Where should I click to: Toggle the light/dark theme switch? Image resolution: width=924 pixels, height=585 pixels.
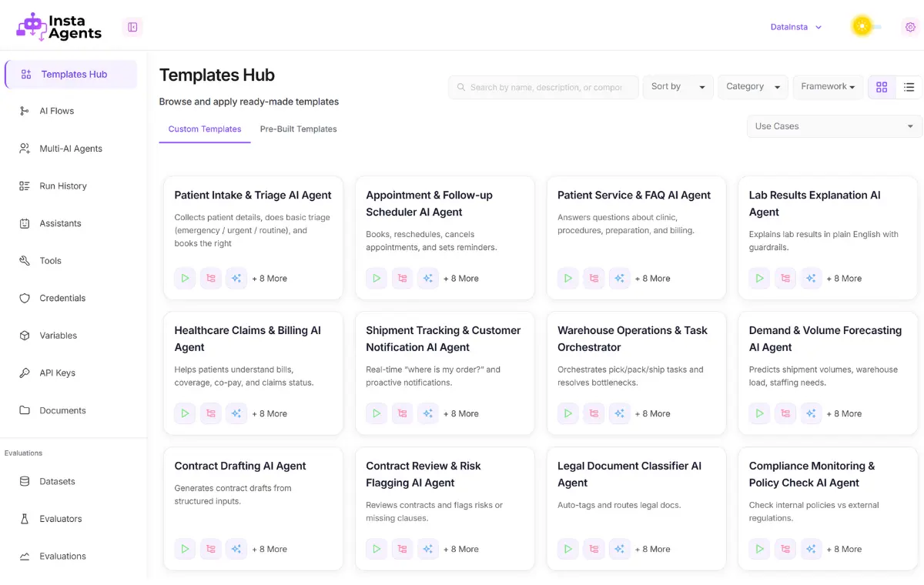(x=866, y=27)
